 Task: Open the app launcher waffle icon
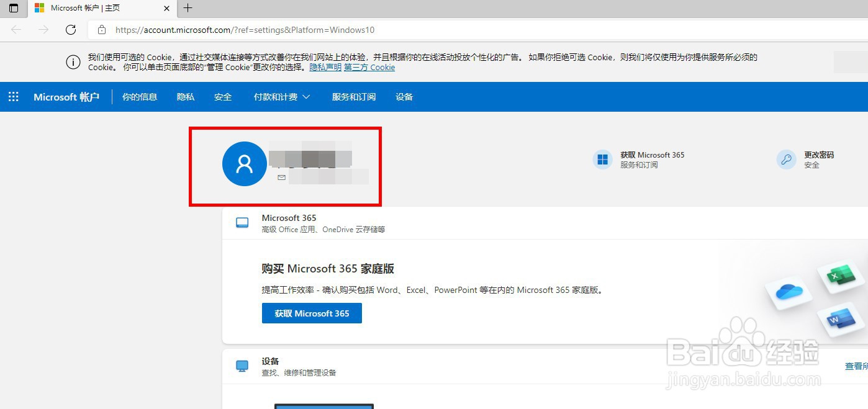[13, 97]
